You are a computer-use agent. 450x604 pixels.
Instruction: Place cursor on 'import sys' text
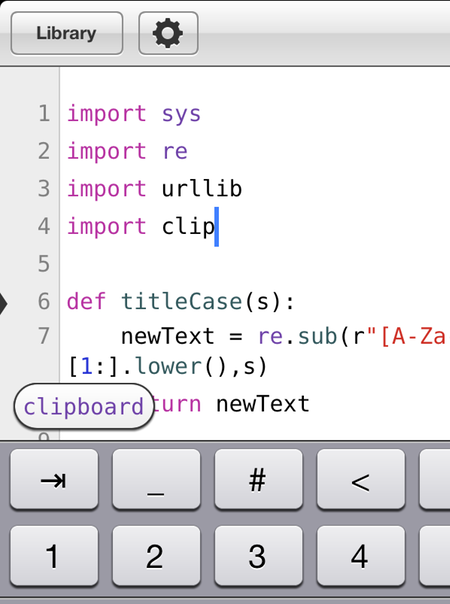(x=134, y=114)
